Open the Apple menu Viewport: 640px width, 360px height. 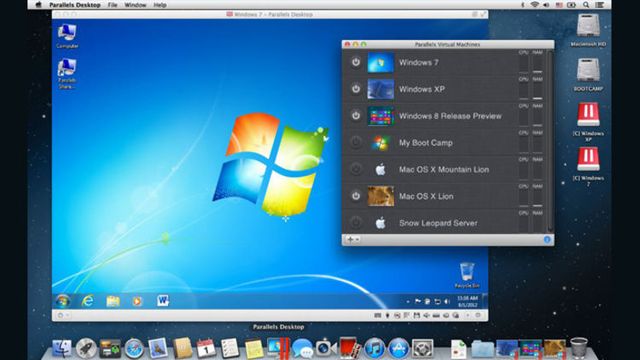(x=38, y=5)
